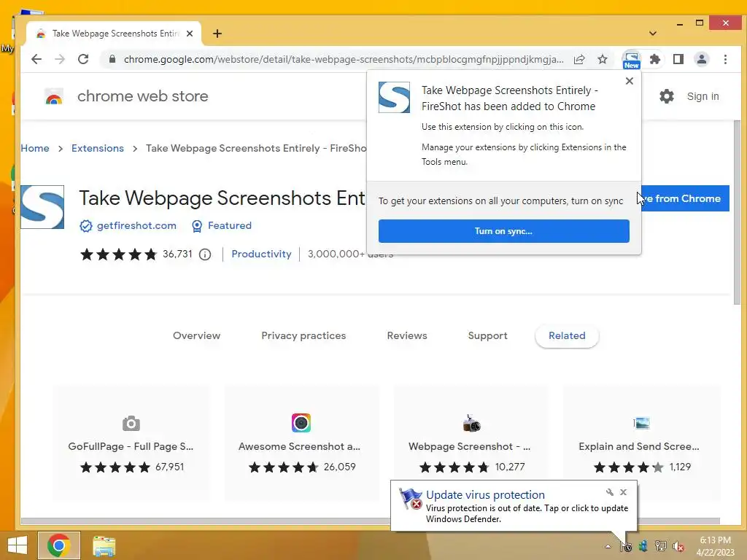The height and width of the screenshot is (560, 747).
Task: Open the Awesome Screenshot extension card
Action: (301, 443)
